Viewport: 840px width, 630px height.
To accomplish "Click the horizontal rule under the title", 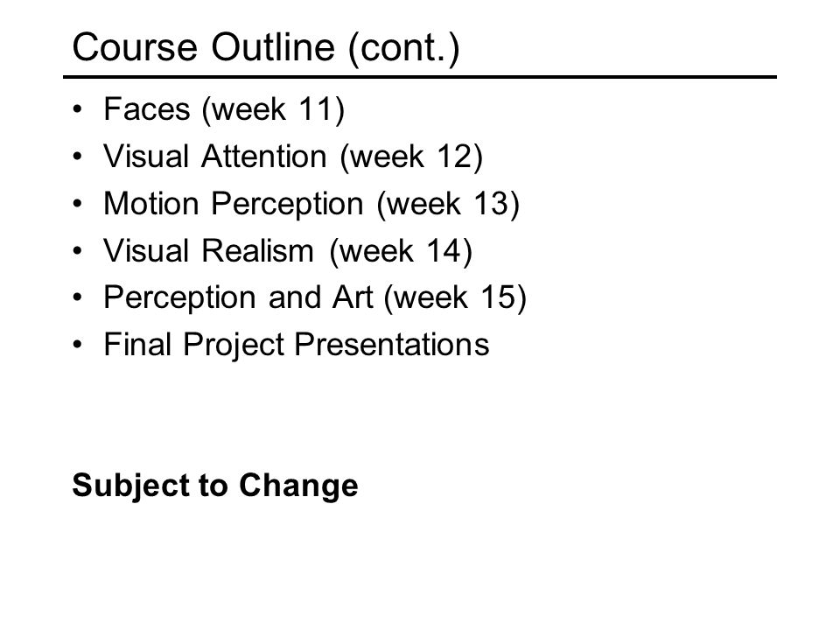I will [420, 77].
